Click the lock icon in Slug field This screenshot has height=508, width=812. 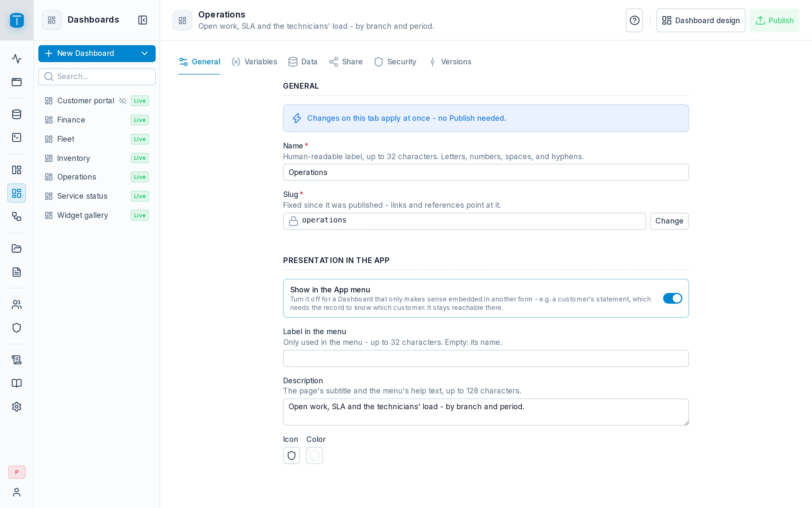click(294, 221)
